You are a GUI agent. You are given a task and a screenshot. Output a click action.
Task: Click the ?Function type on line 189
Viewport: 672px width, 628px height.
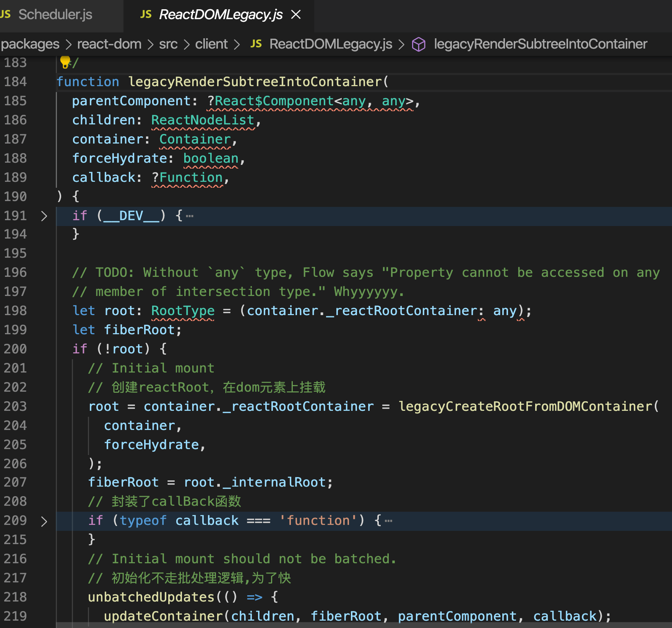click(187, 177)
